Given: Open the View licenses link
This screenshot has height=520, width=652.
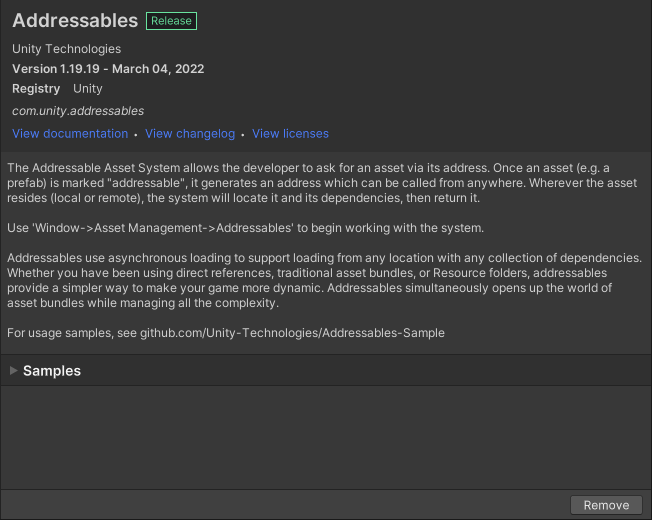Looking at the screenshot, I should point(290,134).
